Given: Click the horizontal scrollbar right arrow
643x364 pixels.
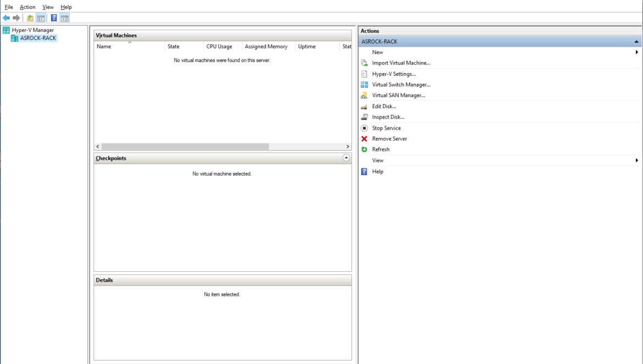Looking at the screenshot, I should pyautogui.click(x=348, y=147).
